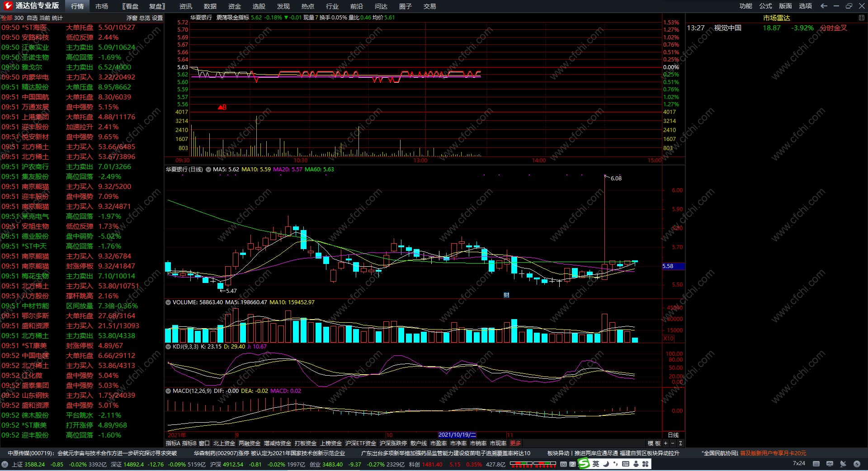
Task: Expand the MACD indicator dropdown circle
Action: (168, 391)
